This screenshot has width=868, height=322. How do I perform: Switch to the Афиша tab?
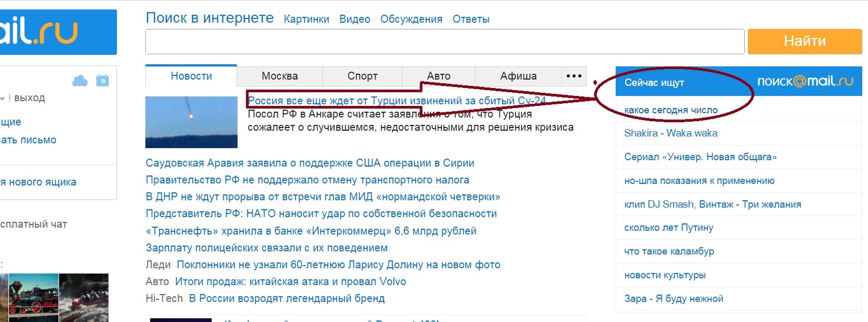click(518, 76)
